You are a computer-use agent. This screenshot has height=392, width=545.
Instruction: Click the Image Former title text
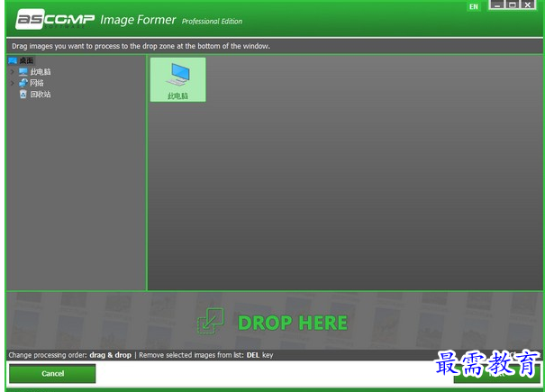click(x=138, y=20)
